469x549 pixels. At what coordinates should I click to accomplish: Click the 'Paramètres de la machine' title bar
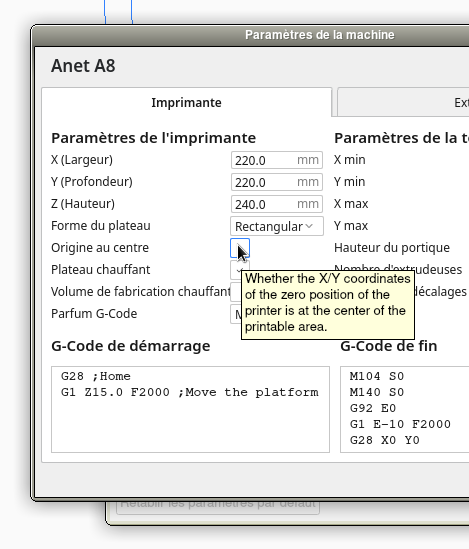[320, 35]
